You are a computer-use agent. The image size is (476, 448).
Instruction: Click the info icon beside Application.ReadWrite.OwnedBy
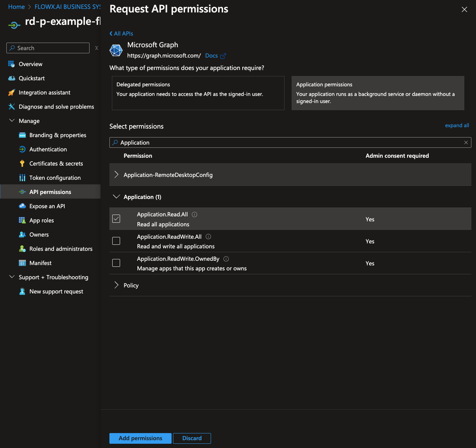[226, 259]
